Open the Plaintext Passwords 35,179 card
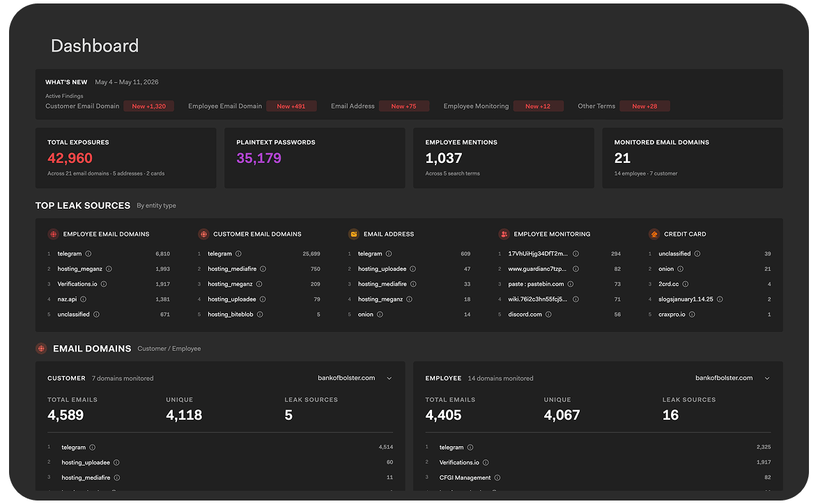This screenshot has width=818, height=504. tap(314, 158)
